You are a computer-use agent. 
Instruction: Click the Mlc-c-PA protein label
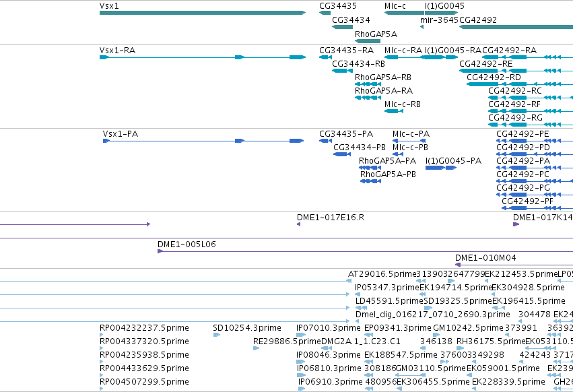[x=411, y=134]
